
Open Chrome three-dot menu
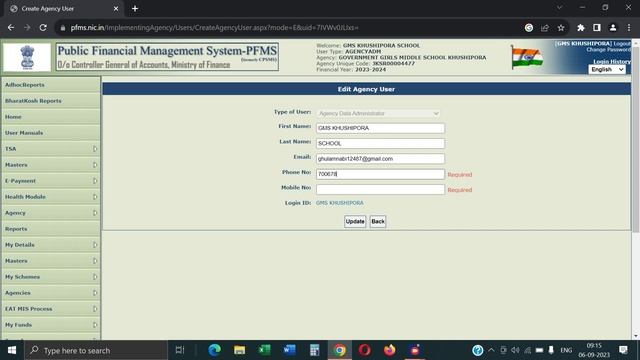629,28
